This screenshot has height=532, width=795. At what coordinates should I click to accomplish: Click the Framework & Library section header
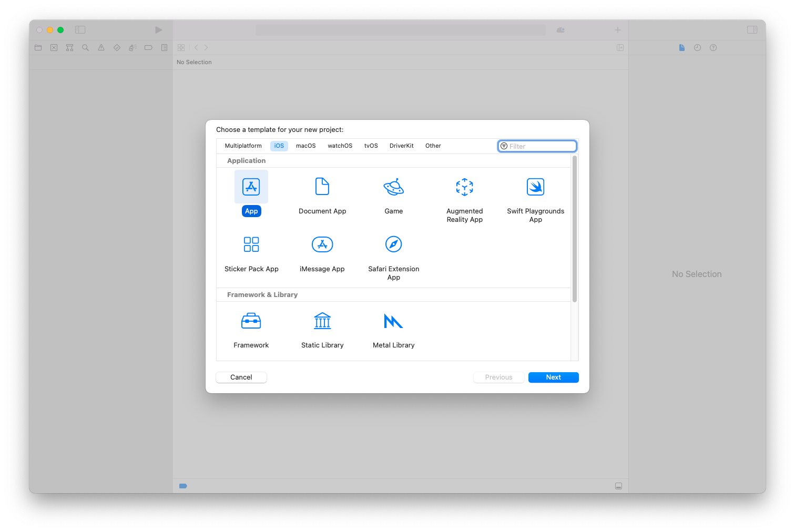coord(262,294)
